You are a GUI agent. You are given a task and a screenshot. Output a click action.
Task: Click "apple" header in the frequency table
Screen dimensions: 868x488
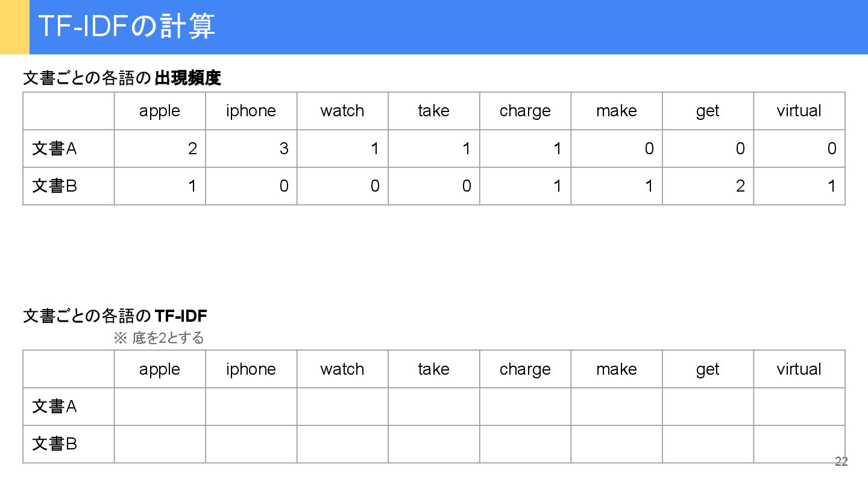160,111
